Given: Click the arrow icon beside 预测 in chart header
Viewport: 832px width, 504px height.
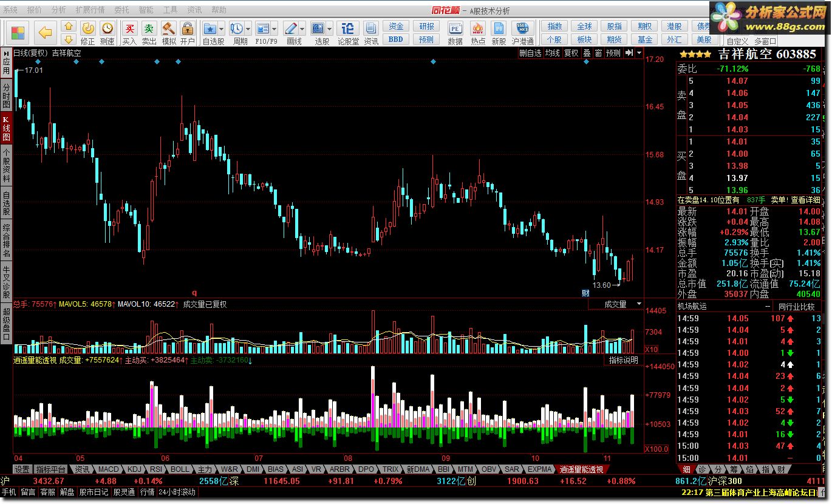Looking at the screenshot, I should pos(629,53).
